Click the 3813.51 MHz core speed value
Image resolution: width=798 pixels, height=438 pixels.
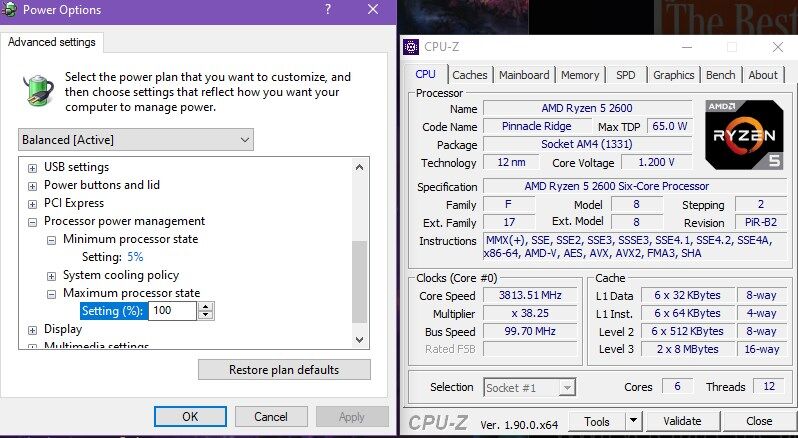point(530,296)
